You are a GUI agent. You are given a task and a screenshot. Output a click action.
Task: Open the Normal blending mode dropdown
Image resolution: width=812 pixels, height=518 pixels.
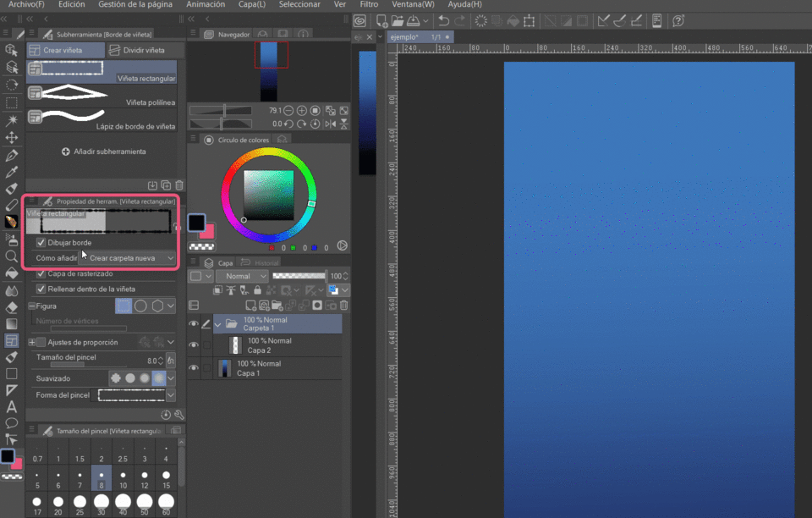tap(243, 276)
